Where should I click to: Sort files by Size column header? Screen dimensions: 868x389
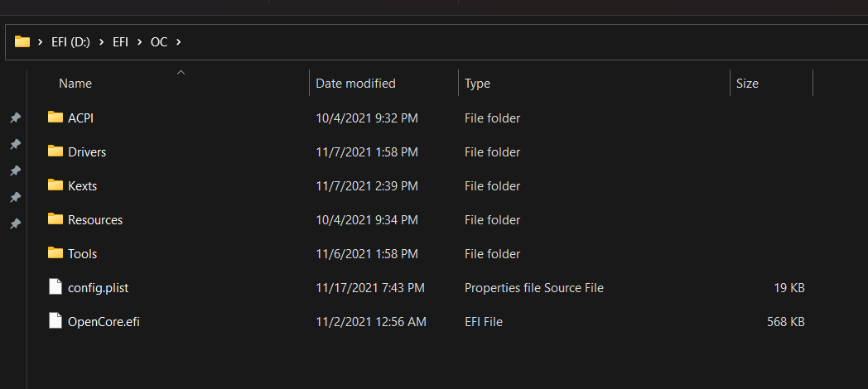[x=747, y=84]
